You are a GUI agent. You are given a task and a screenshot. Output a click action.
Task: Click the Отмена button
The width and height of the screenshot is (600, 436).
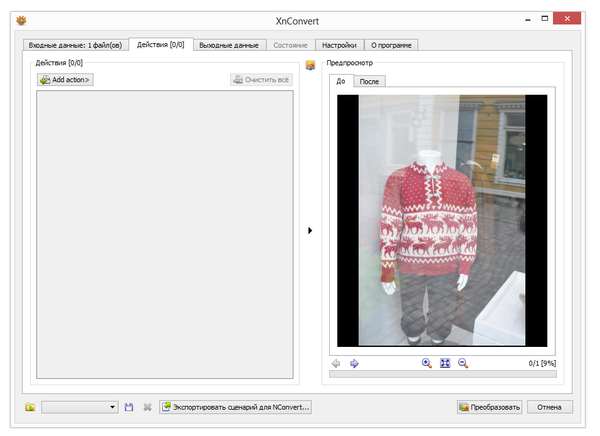[549, 407]
